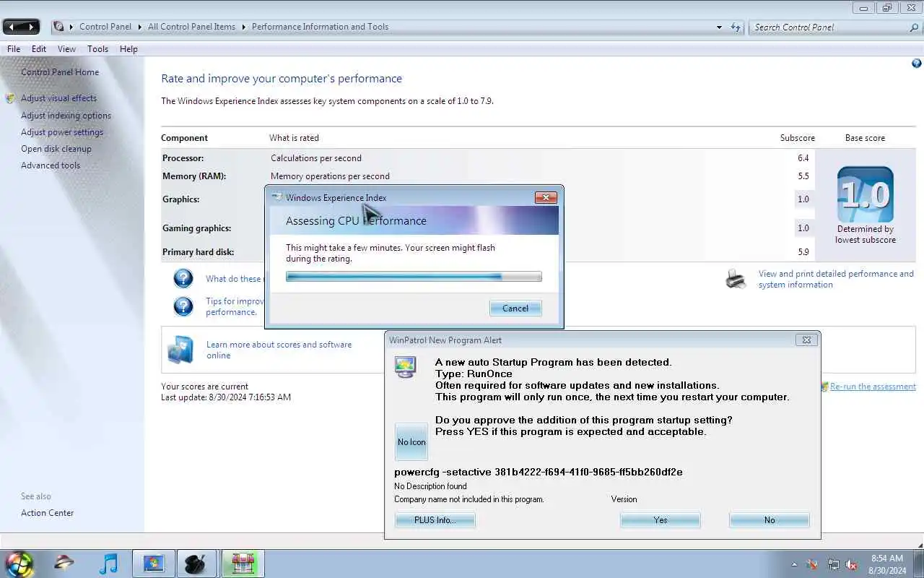
Task: Cancel the Windows Experience Index assessment
Action: [515, 309]
